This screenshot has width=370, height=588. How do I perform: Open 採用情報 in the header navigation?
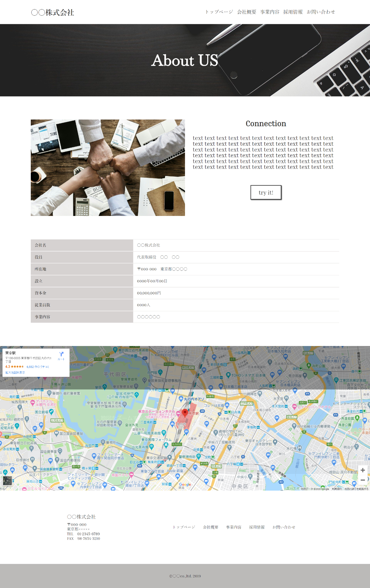[293, 12]
